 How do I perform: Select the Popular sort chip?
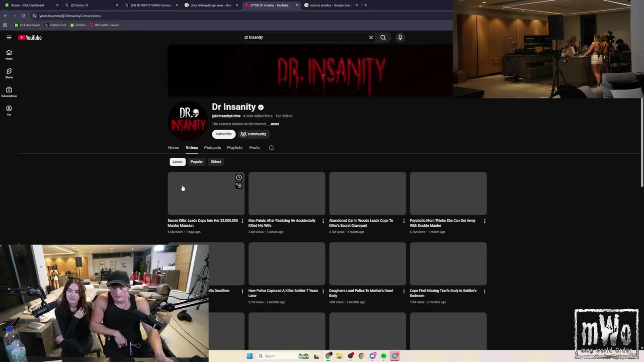coord(196,162)
